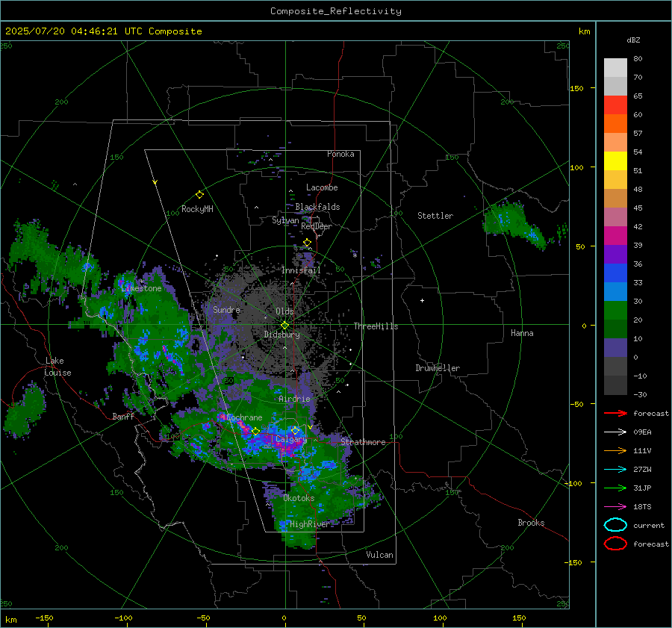This screenshot has height=628, width=672.
Task: Click the white plus marker near Stettler region
Action: click(422, 300)
